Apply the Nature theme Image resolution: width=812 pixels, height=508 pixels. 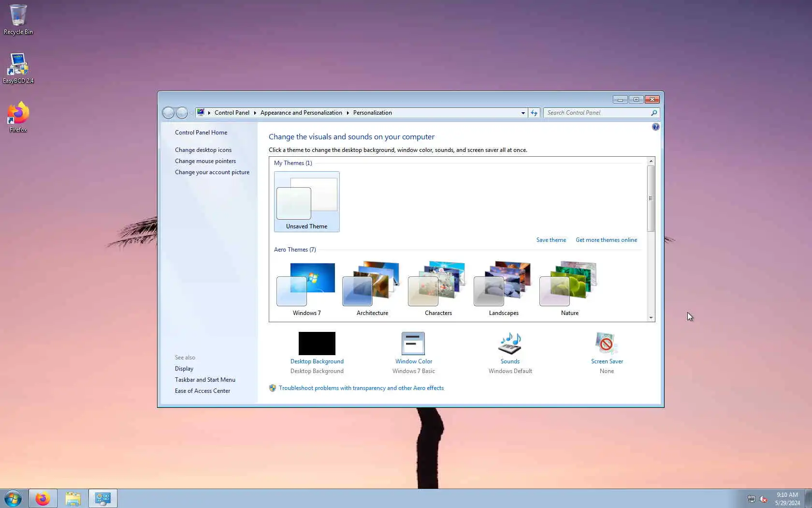(570, 289)
